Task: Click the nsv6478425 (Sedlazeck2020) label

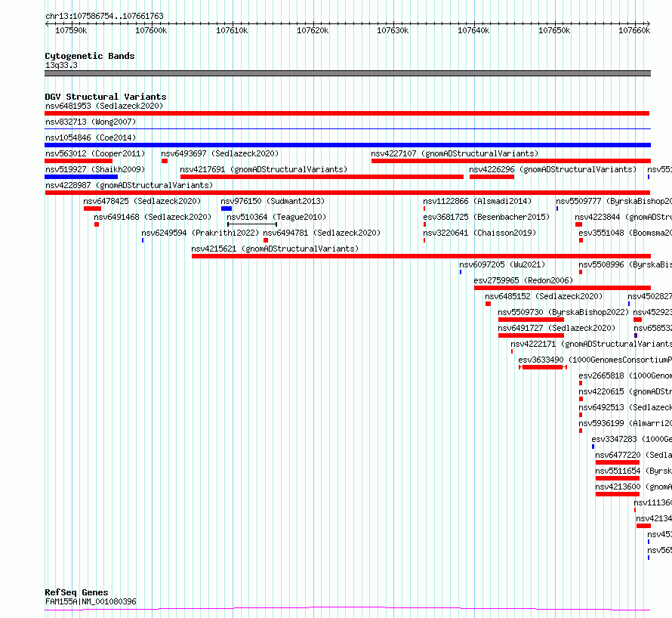Action: tap(142, 201)
